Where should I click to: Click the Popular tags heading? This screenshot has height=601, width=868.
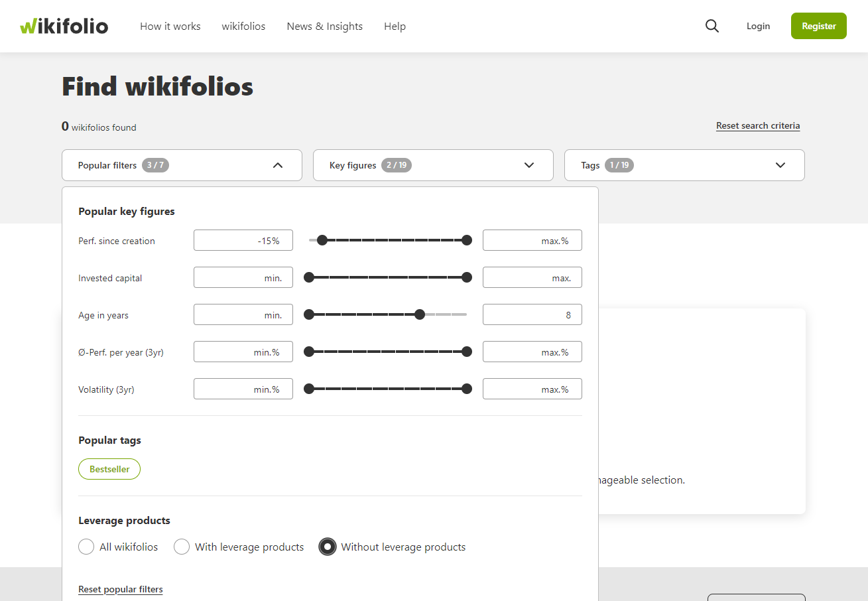pyautogui.click(x=109, y=440)
